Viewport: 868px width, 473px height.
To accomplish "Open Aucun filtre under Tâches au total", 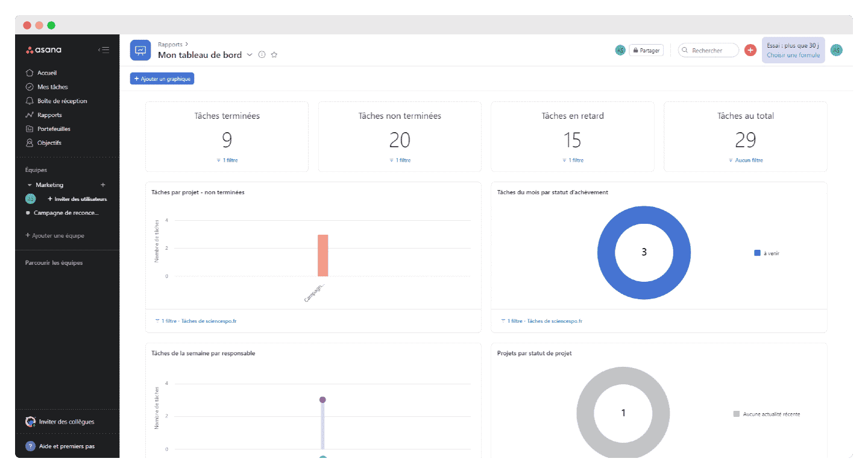I will click(x=746, y=160).
